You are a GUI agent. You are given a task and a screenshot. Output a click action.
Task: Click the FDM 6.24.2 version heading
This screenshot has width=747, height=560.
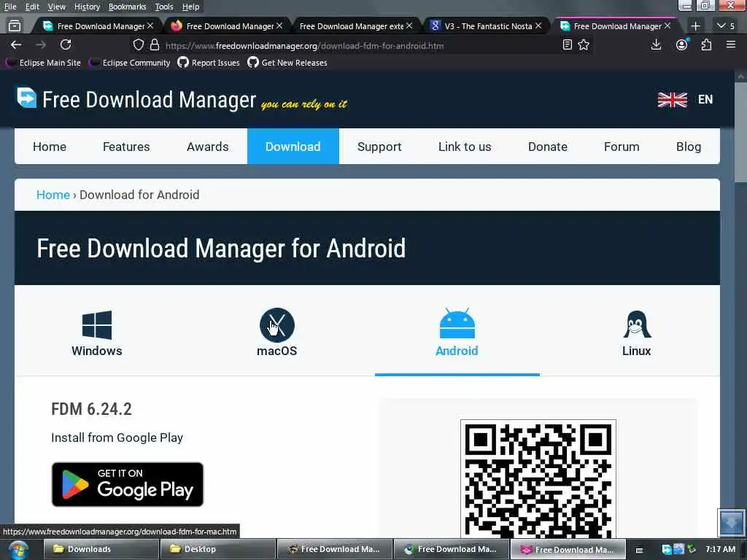click(91, 409)
